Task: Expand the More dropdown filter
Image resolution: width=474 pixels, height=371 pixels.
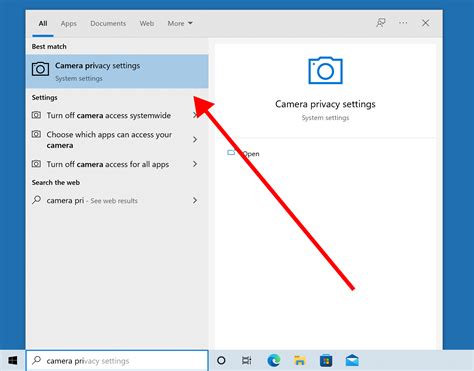Action: pos(180,23)
